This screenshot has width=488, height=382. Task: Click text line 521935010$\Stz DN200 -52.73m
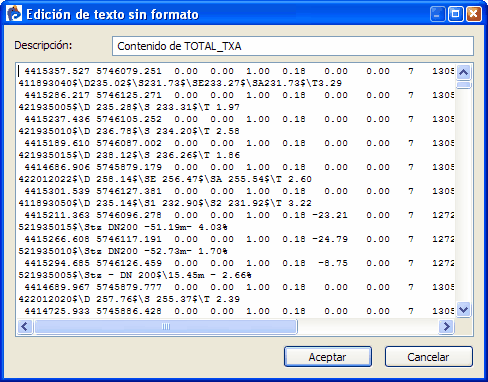[x=123, y=251]
